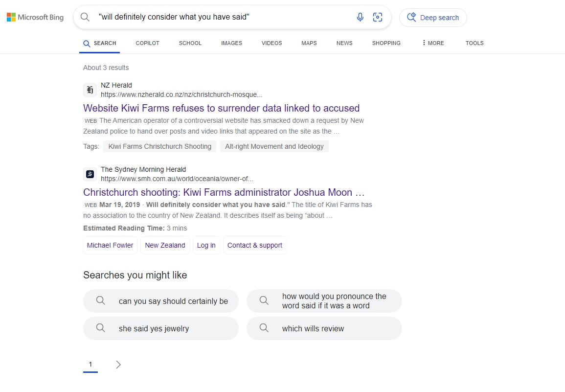Viewport: 565px width, 392px height.
Task: Click the Microsoft Bing logo
Action: click(35, 17)
